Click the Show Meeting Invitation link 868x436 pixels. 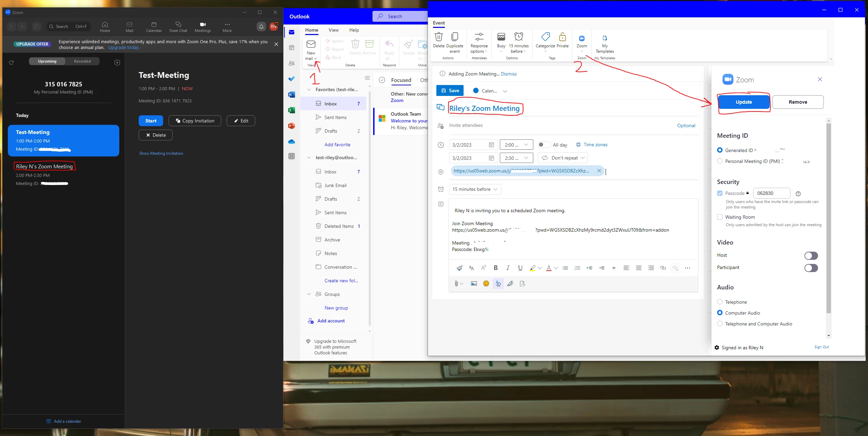(x=161, y=153)
